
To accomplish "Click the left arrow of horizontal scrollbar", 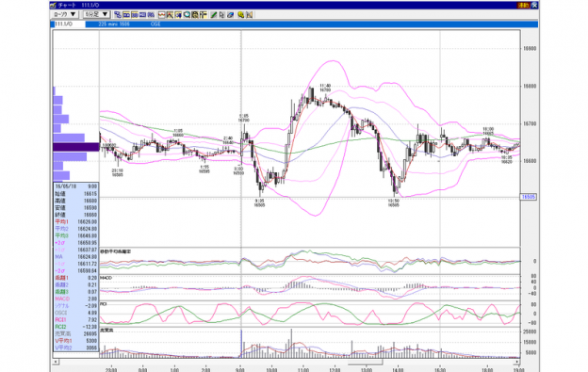I will (56, 362).
